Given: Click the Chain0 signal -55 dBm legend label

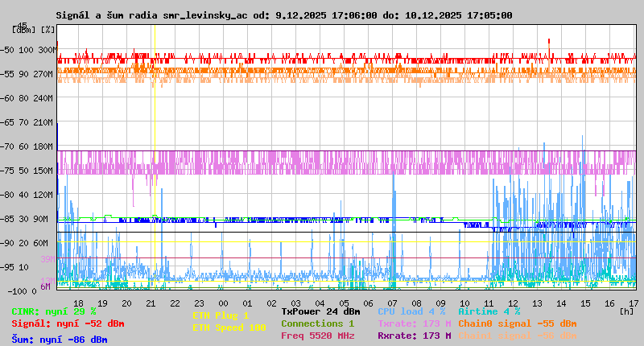Looking at the screenshot, I should pos(518,323).
